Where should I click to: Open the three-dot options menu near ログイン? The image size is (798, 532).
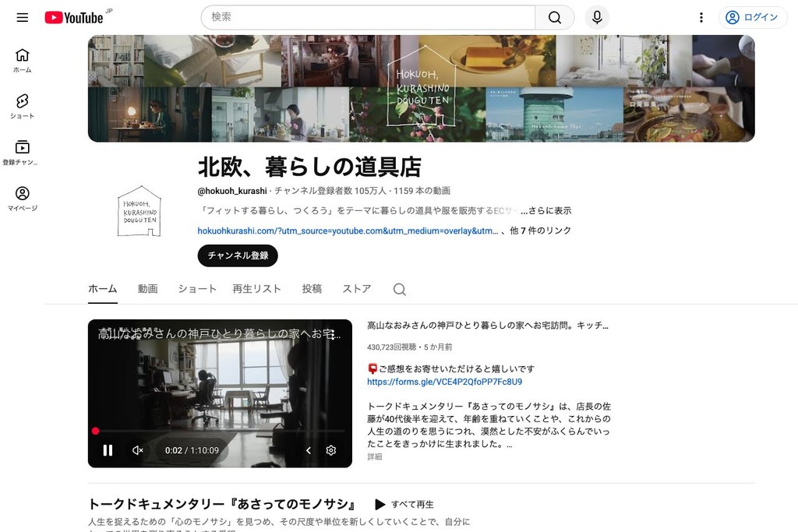coord(701,17)
